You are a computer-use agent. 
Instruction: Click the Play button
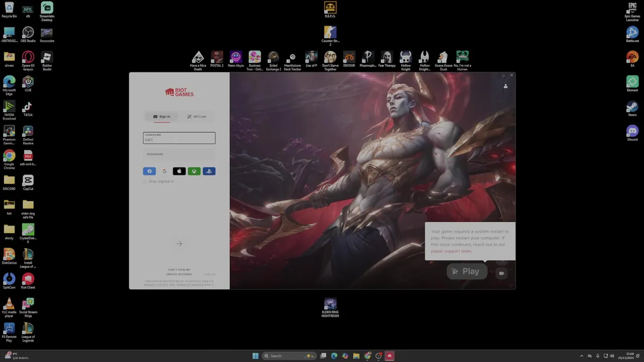[467, 271]
